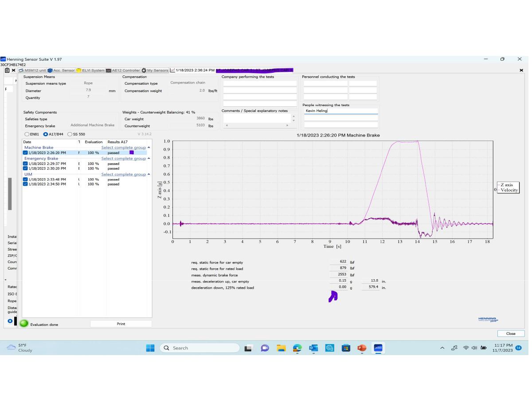Open the Teams Chat taskbar icon

coord(265,348)
